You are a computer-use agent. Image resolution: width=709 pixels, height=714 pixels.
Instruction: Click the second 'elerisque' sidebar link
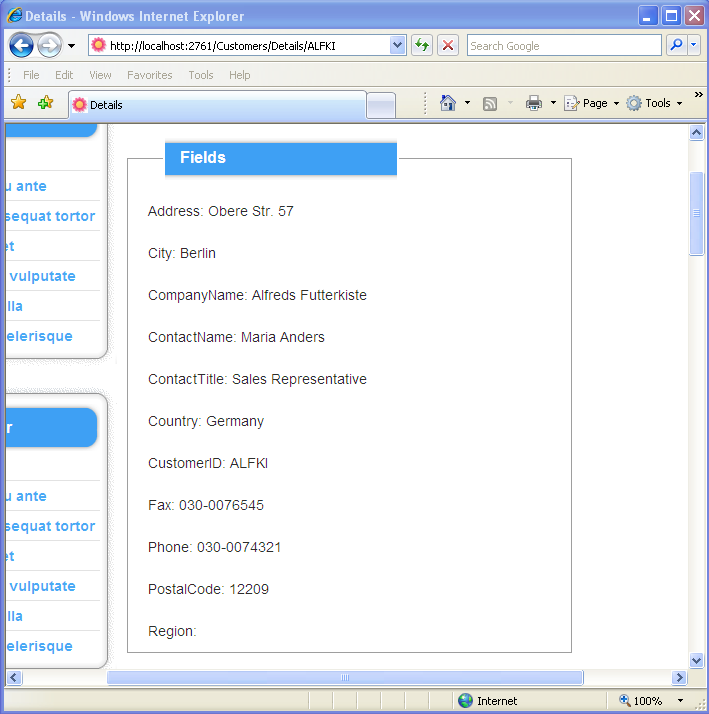(39, 646)
